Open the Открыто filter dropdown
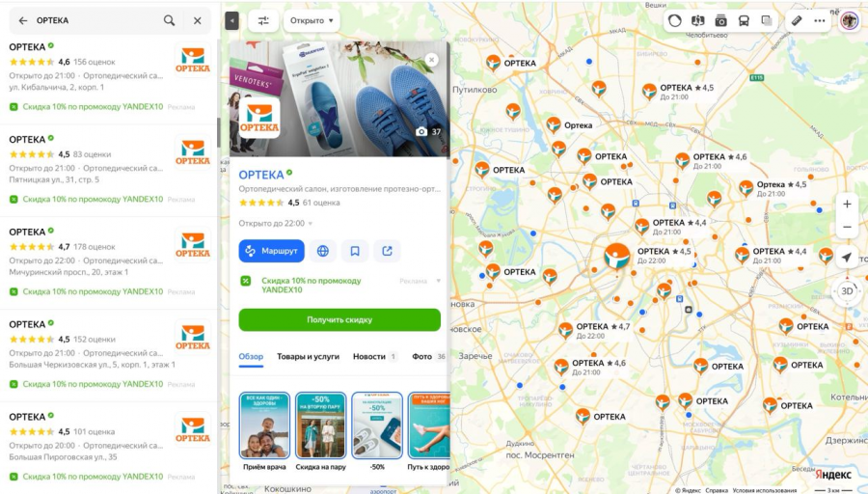This screenshot has height=494, width=868. click(312, 20)
